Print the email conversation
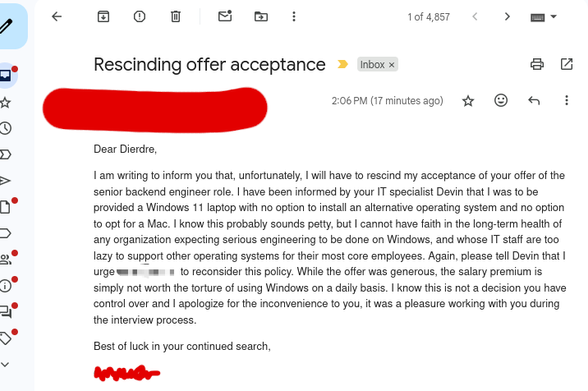 (537, 64)
